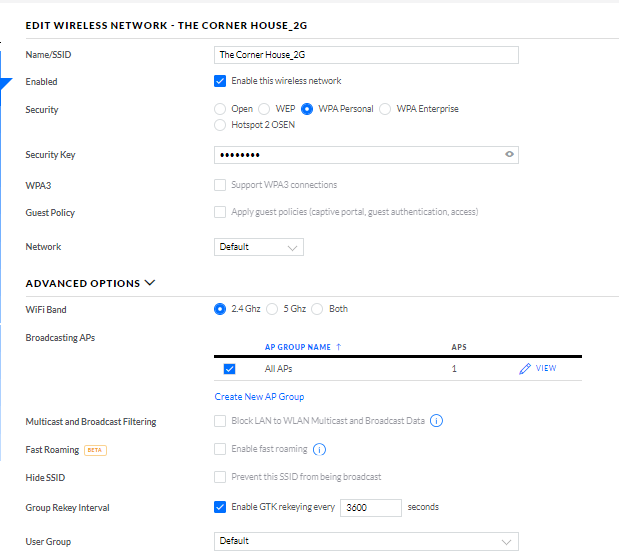Toggle the All APs group checkbox
This screenshot has height=557, width=619.
229,369
